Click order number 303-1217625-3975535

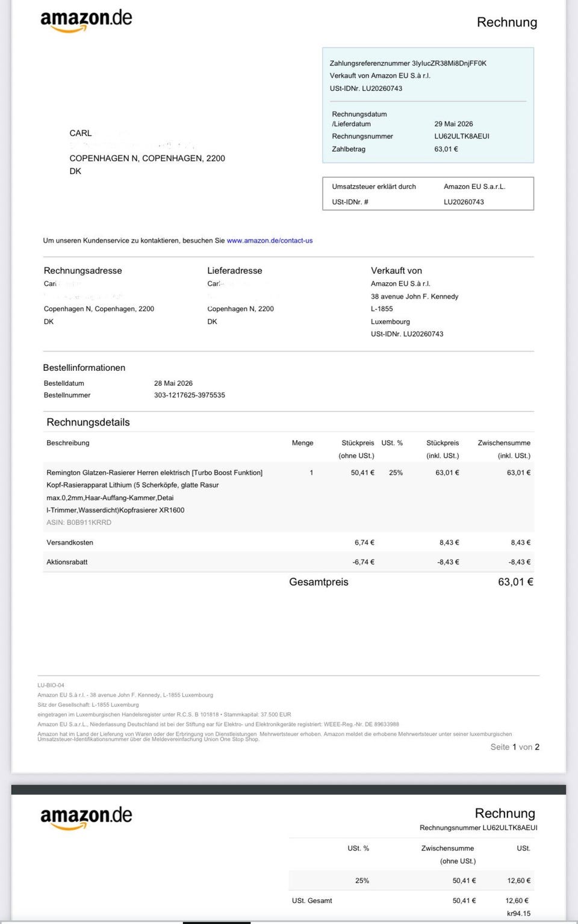click(190, 395)
